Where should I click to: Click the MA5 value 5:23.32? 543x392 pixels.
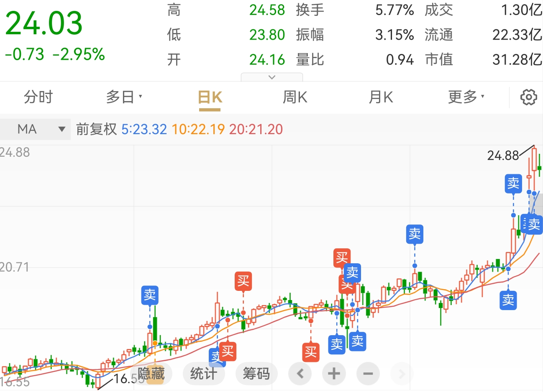click(x=144, y=129)
